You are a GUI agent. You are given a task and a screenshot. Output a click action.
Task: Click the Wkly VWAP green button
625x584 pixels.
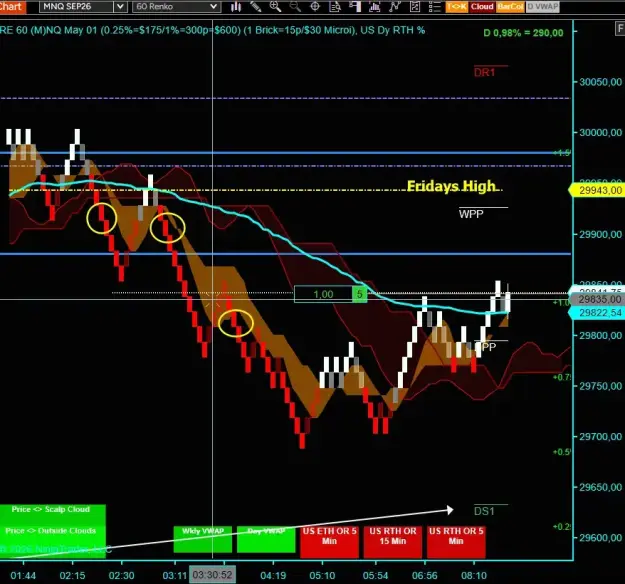tap(203, 539)
